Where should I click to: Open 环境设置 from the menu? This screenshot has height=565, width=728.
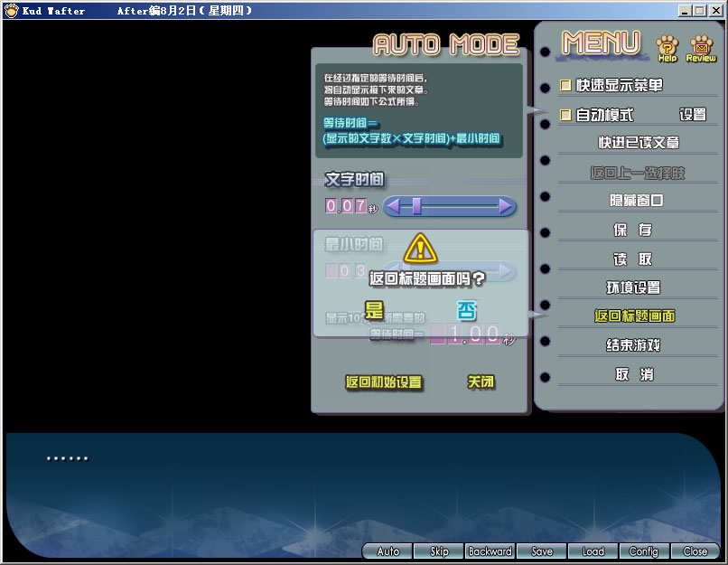click(x=633, y=287)
